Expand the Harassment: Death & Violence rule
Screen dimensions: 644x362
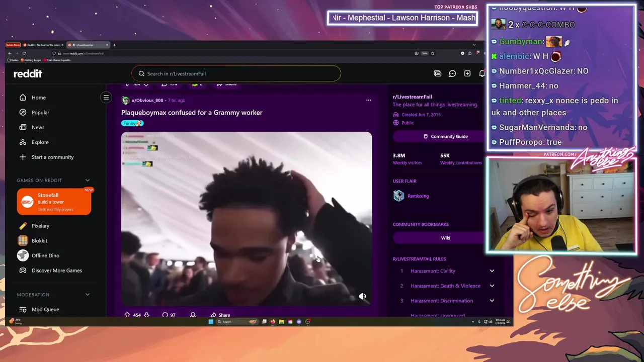click(447, 286)
